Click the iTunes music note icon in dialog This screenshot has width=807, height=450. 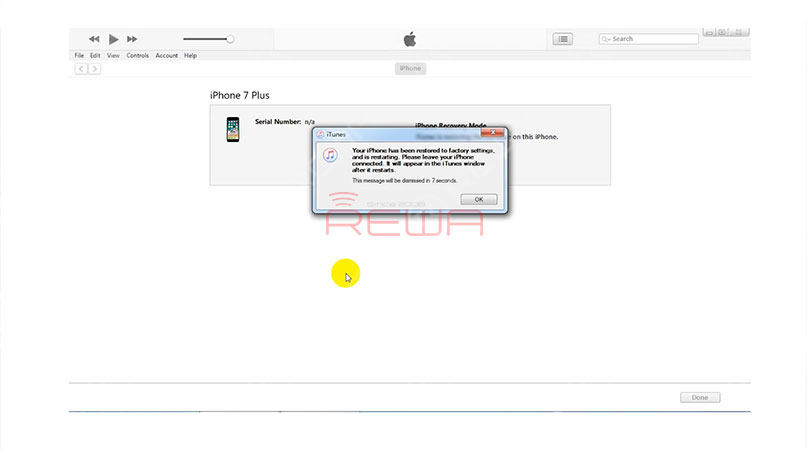pos(330,155)
